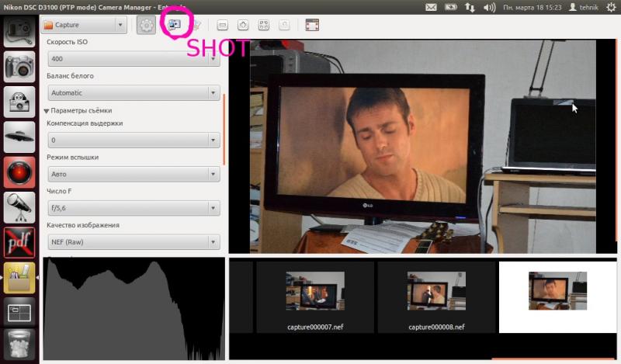
Task: Select thumbnail capture000008.nef
Action: point(436,297)
